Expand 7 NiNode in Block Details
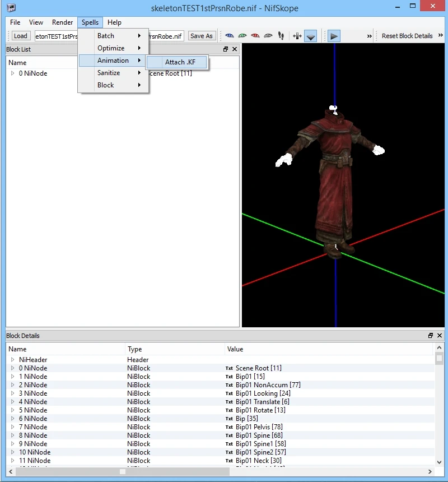This screenshot has width=448, height=482. pos(12,427)
